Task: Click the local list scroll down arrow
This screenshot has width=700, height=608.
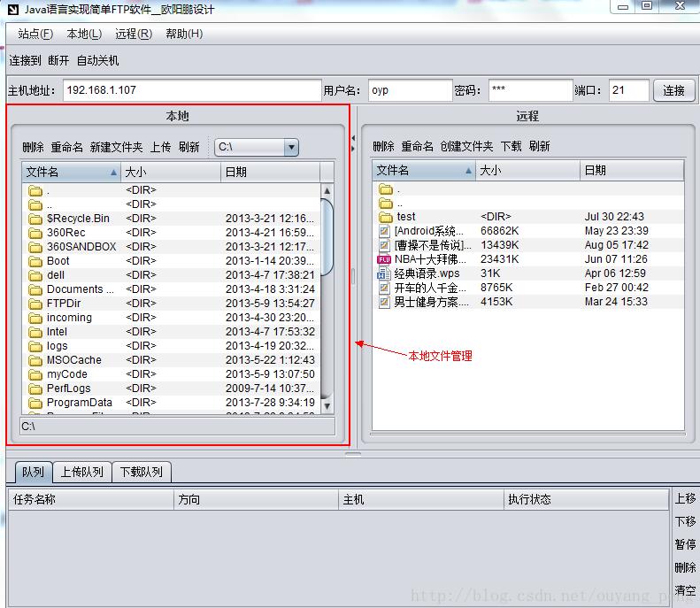Action: pyautogui.click(x=327, y=406)
